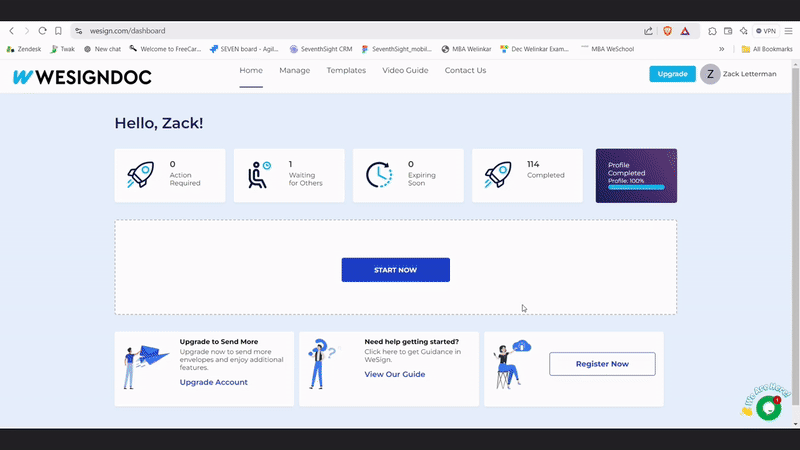The height and width of the screenshot is (450, 800).
Task: Click the Brave Shields lion icon
Action: pyautogui.click(x=668, y=31)
